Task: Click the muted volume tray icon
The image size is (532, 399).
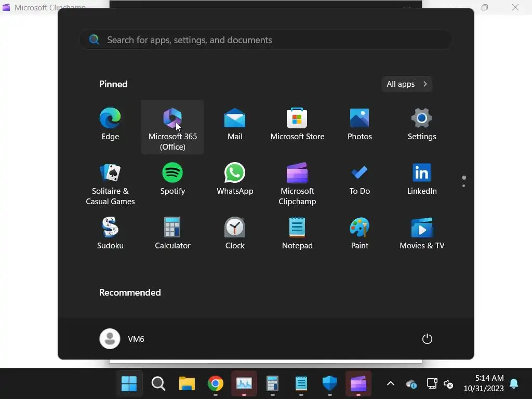Action: (448, 384)
